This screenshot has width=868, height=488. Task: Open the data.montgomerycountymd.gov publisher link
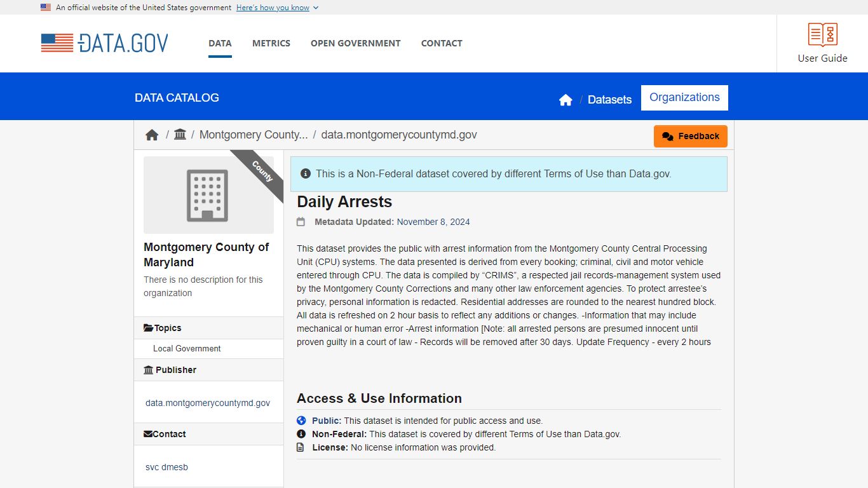click(208, 403)
